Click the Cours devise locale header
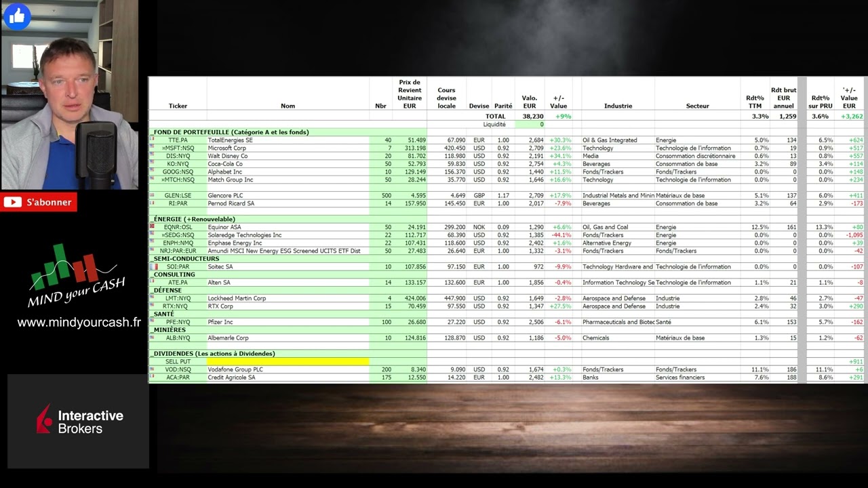Image resolution: width=868 pixels, height=488 pixels. point(446,98)
